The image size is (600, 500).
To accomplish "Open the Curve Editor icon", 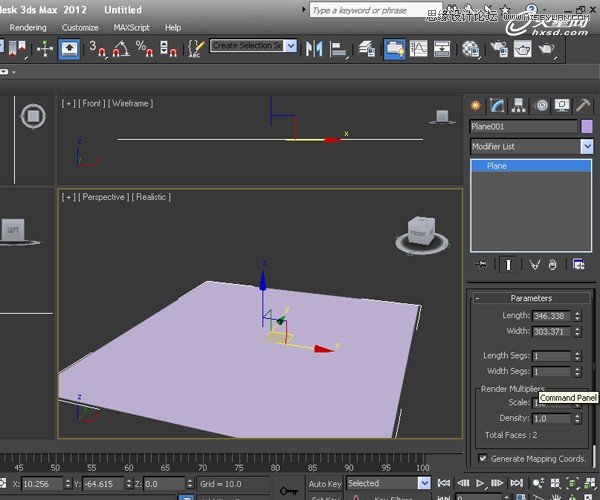I will click(419, 48).
